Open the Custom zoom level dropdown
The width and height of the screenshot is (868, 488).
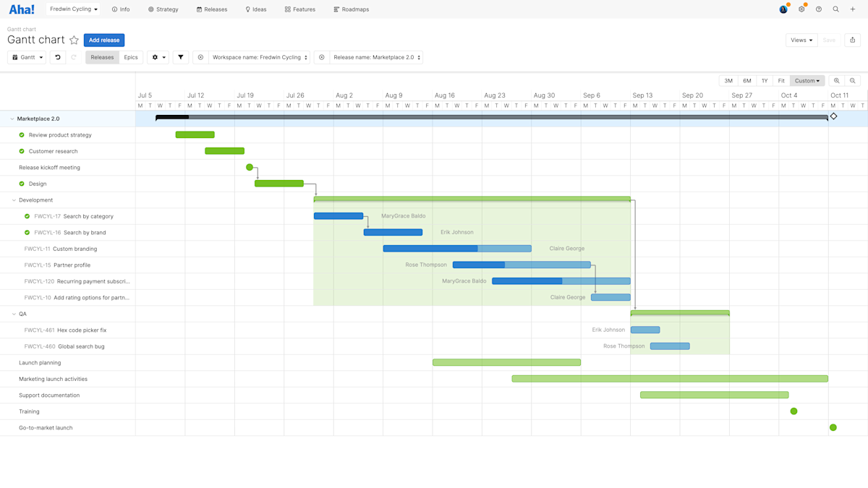click(807, 80)
